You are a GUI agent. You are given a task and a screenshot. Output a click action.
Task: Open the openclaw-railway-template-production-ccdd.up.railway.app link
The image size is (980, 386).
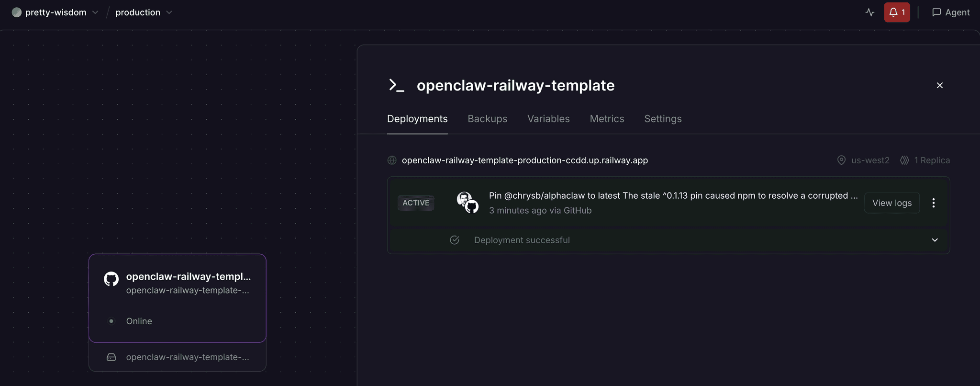click(x=525, y=160)
